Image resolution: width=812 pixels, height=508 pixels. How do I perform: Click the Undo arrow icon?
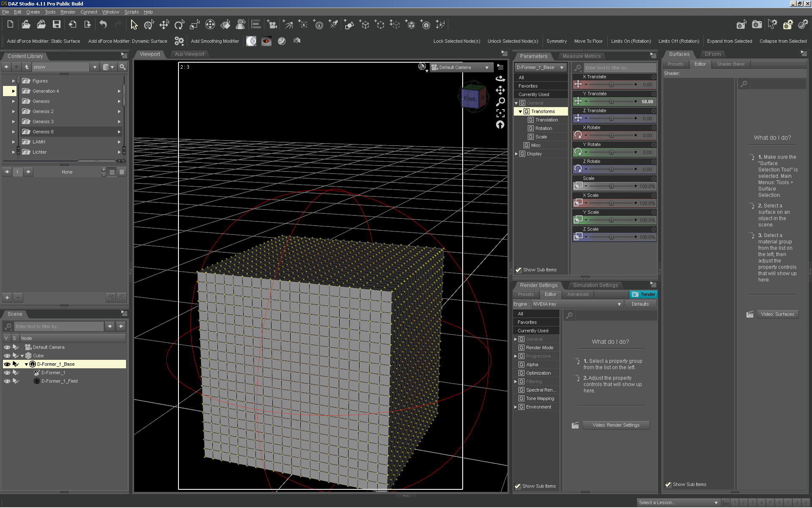click(x=103, y=25)
